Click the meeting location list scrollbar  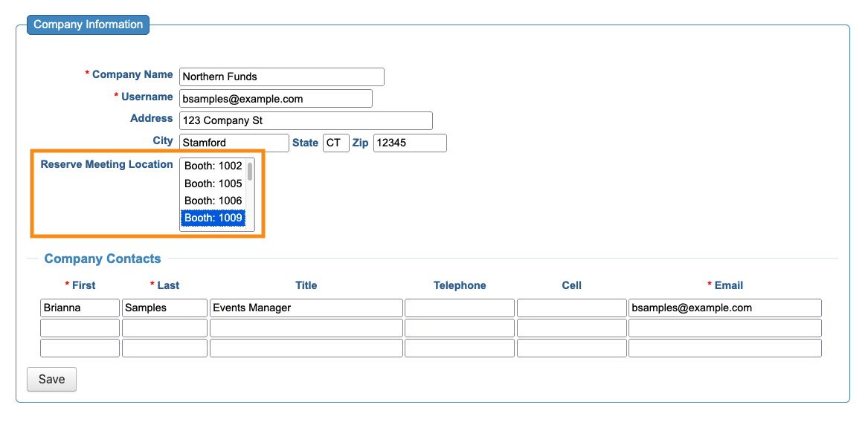coord(250,172)
